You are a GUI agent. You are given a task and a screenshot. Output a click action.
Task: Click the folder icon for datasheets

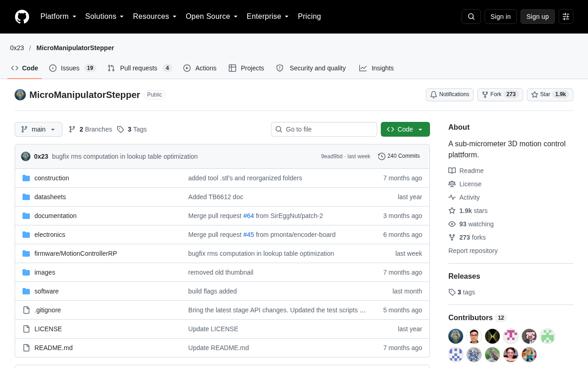(26, 197)
